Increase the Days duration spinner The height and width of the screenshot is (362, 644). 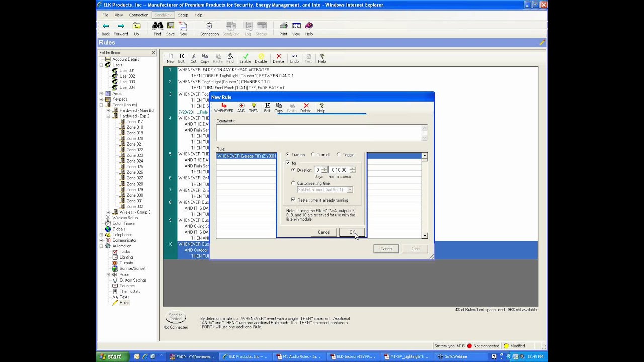(x=325, y=168)
